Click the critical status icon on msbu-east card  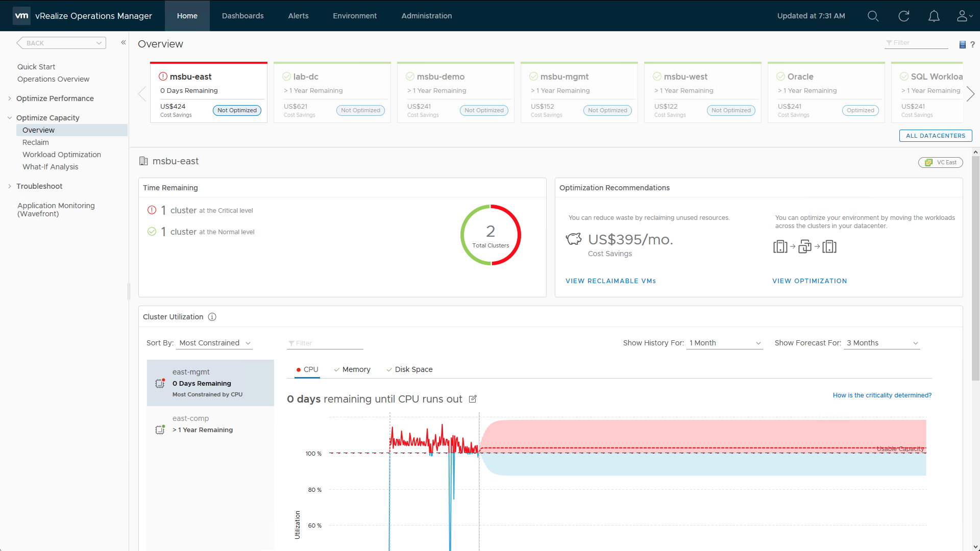click(163, 77)
